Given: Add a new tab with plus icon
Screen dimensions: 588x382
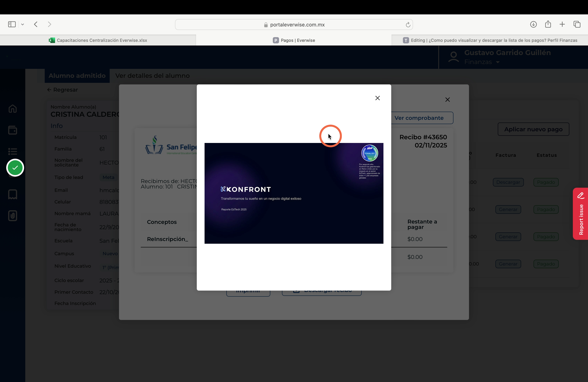Looking at the screenshot, I should point(562,24).
